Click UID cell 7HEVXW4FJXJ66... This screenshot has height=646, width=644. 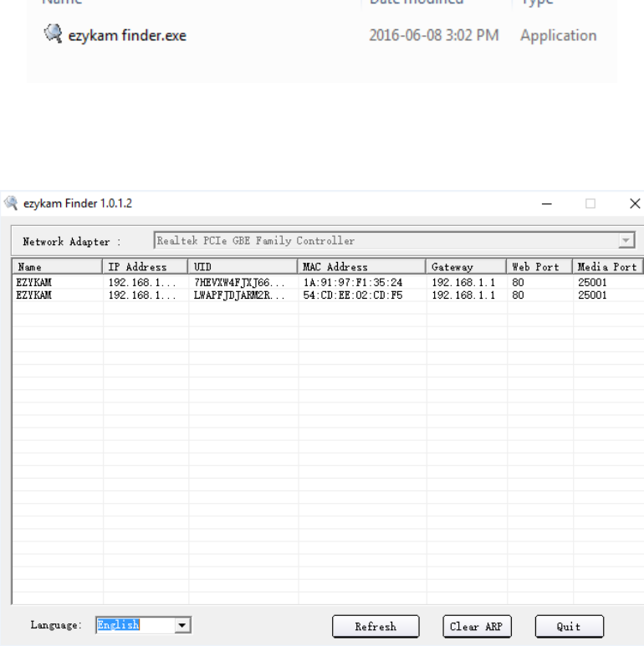point(239,283)
